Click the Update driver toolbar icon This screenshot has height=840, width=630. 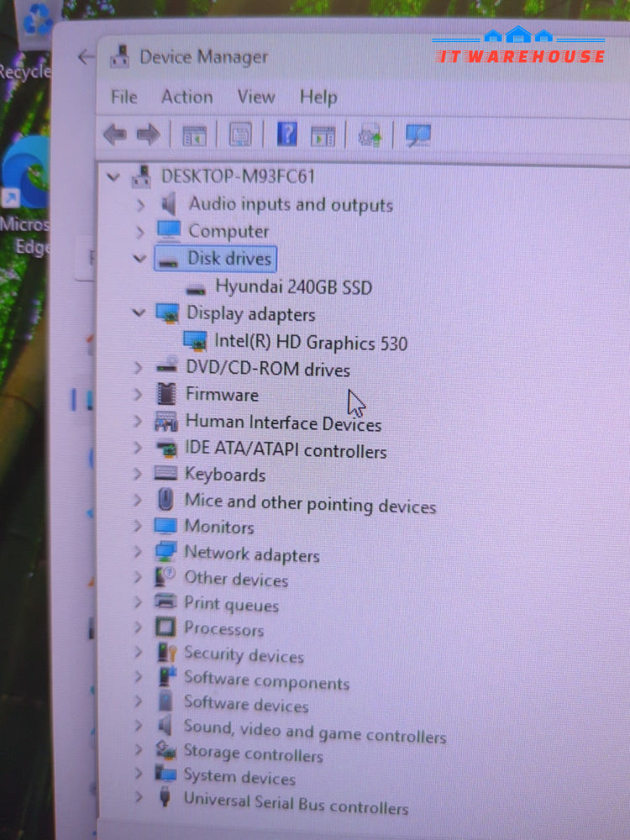370,135
